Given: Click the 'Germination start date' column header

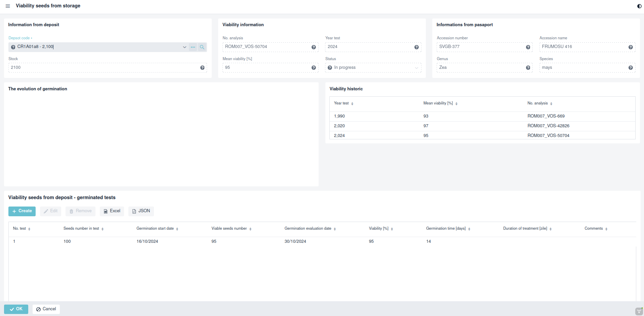Looking at the screenshot, I should click(x=155, y=229).
